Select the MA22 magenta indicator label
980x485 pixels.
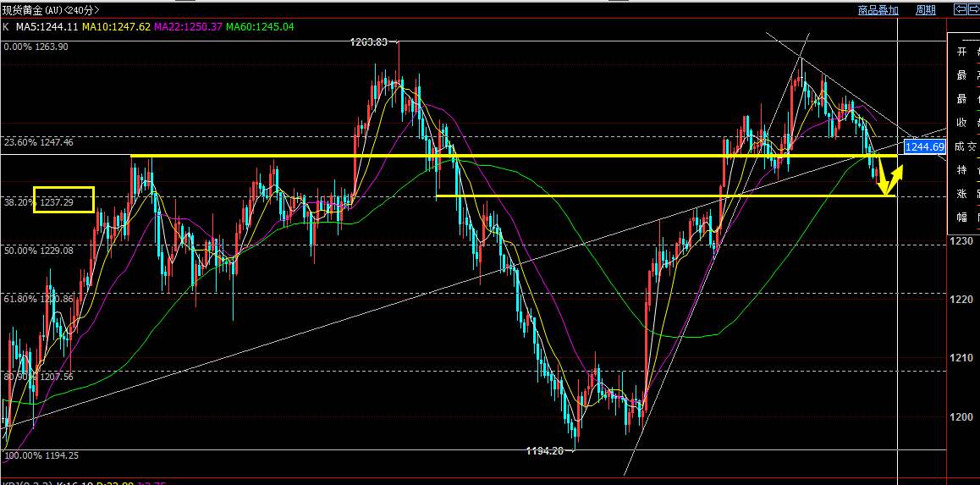tap(189, 27)
